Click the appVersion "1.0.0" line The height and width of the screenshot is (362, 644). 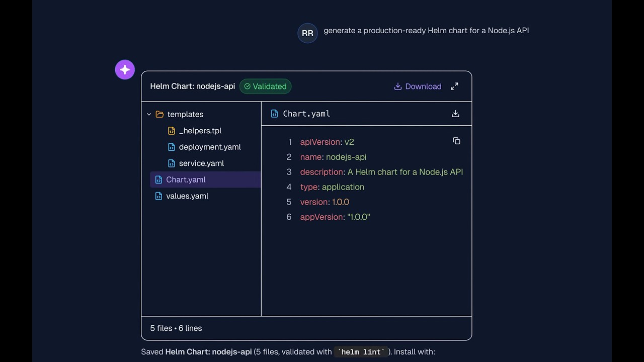coord(335,217)
